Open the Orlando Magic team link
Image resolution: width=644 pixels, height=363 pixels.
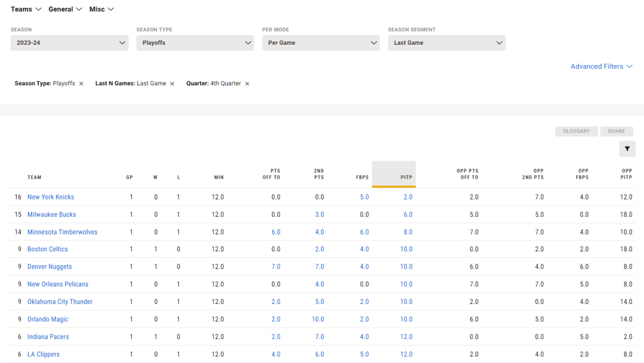(48, 319)
